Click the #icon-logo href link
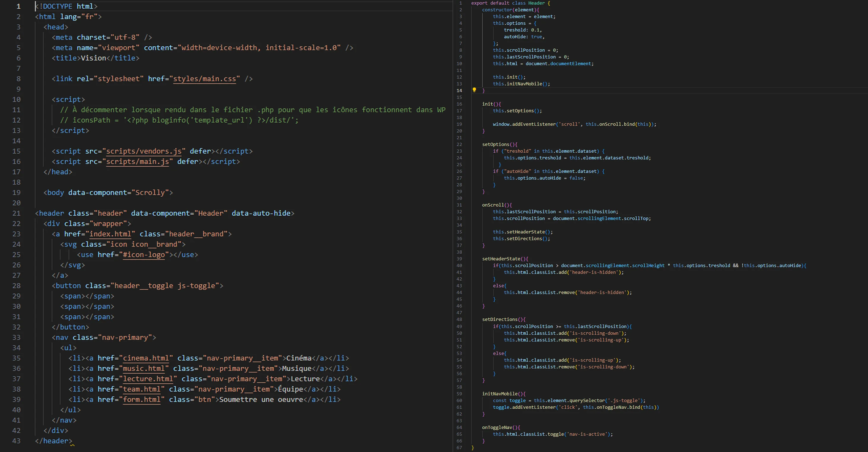The height and width of the screenshot is (452, 868). tap(144, 255)
